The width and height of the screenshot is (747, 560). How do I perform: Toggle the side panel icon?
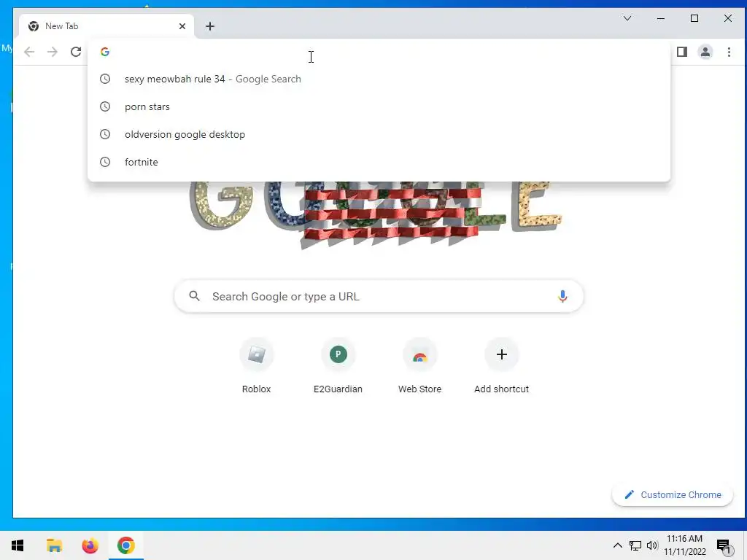pyautogui.click(x=682, y=52)
